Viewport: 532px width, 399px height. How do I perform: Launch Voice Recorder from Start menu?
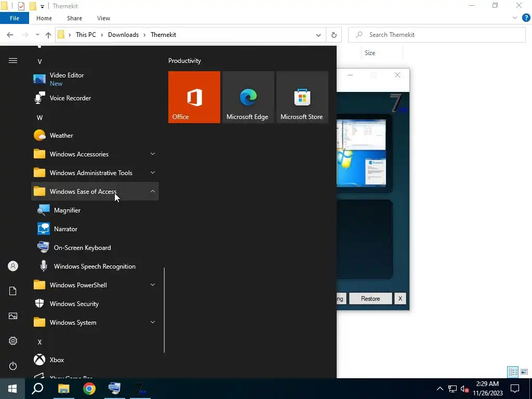pos(95,98)
